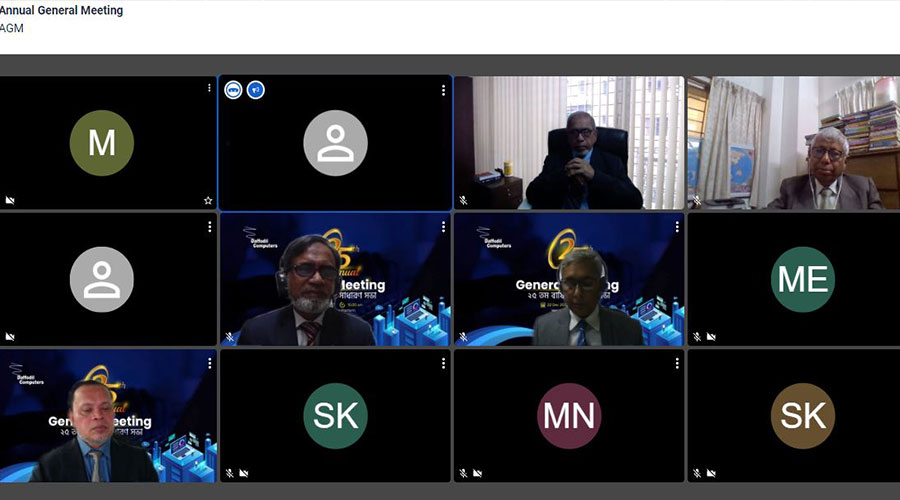Click the AGM subtitle text
Image resolution: width=900 pixels, height=500 pixels.
12,29
